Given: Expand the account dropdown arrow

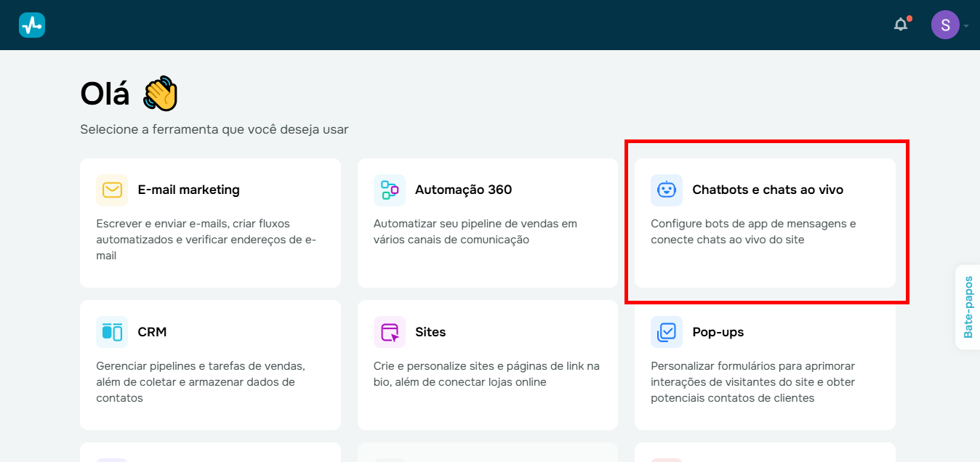Looking at the screenshot, I should tap(966, 26).
